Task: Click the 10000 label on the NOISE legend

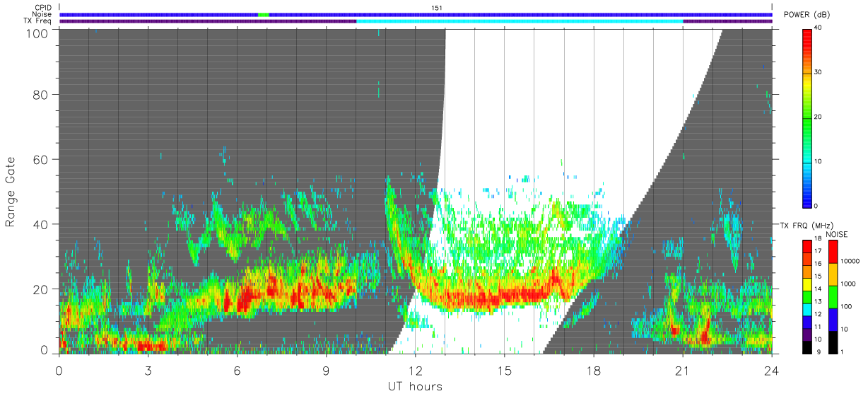Action: pyautogui.click(x=850, y=261)
